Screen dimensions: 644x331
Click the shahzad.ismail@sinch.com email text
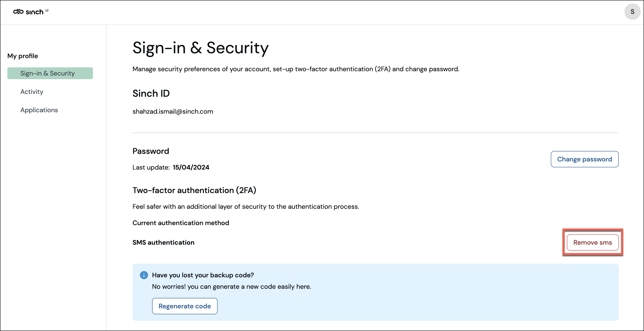[x=173, y=112]
